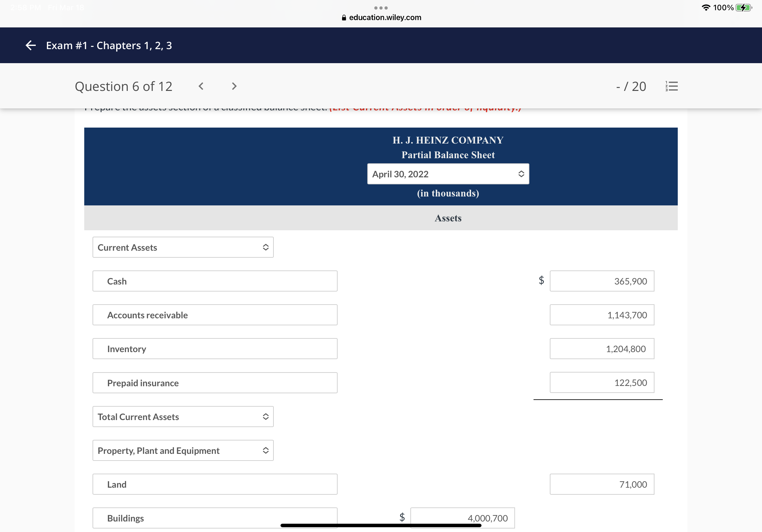Click the score display showing - / 20
The width and height of the screenshot is (762, 532).
click(x=631, y=86)
